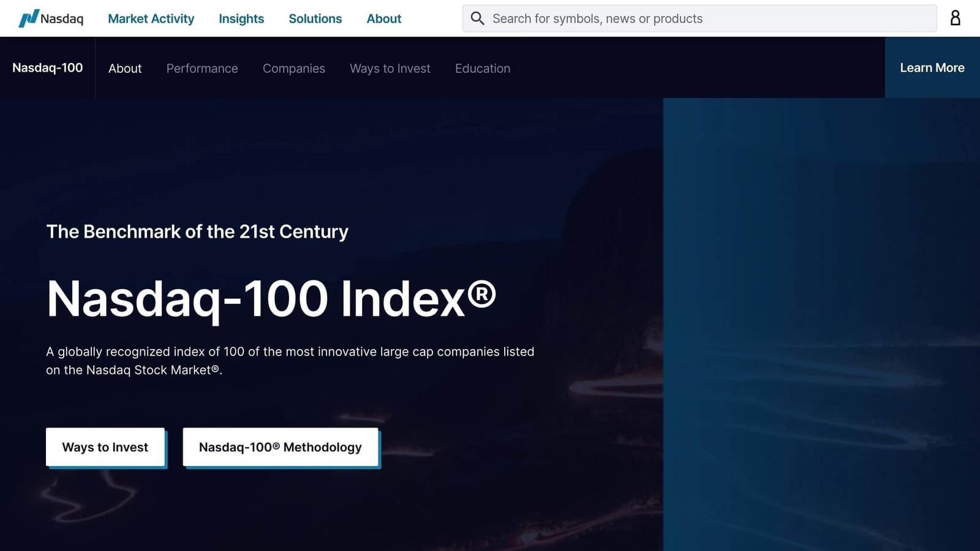Focus the symbols search field

pyautogui.click(x=699, y=18)
